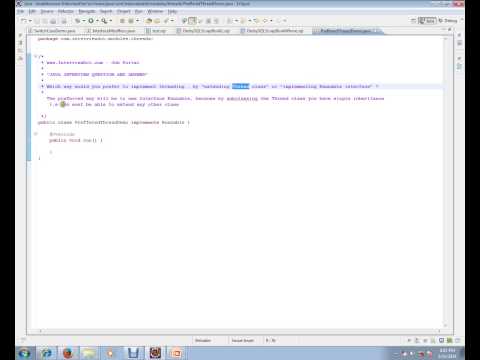Click the @Override annotation line
Screen dimensions: 480x360
coord(62,134)
